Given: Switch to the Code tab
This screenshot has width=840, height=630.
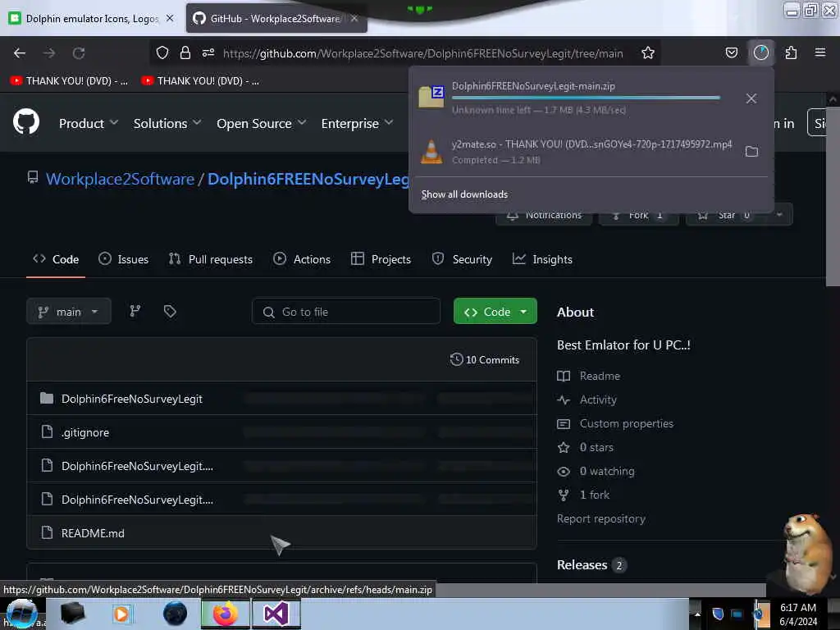Looking at the screenshot, I should pyautogui.click(x=56, y=259).
